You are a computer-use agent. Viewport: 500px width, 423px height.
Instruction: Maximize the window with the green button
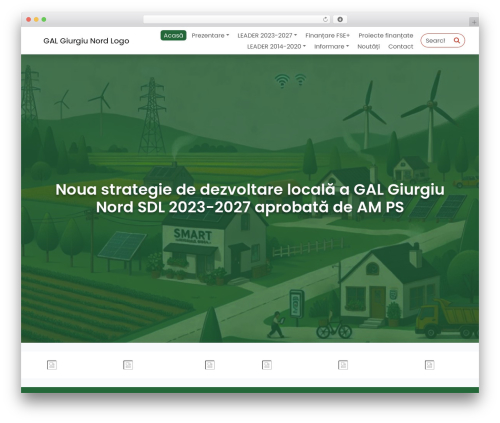[44, 19]
